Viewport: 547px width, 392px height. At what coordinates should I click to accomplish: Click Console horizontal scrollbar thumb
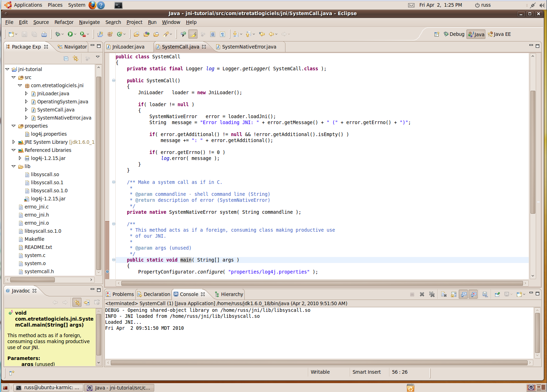pos(319,363)
